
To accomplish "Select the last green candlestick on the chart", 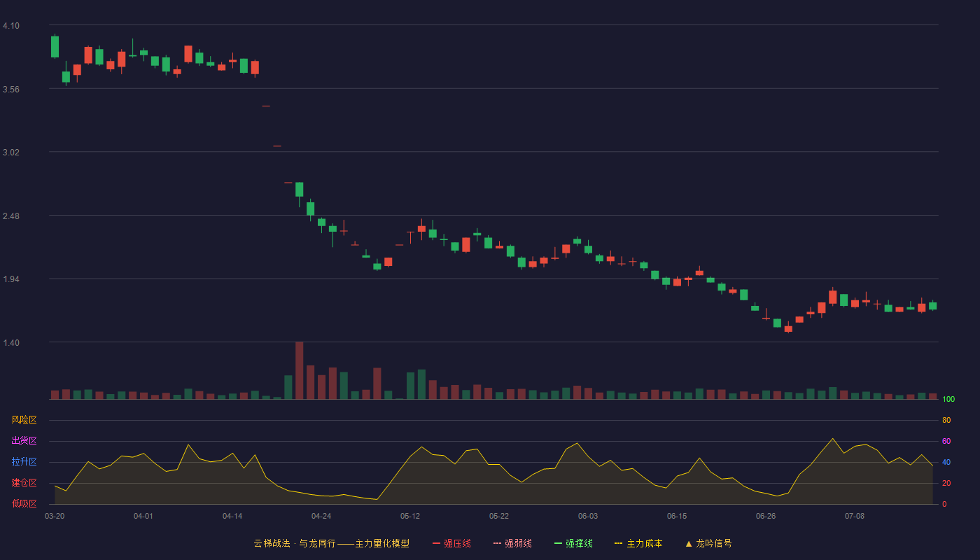I will [x=932, y=306].
